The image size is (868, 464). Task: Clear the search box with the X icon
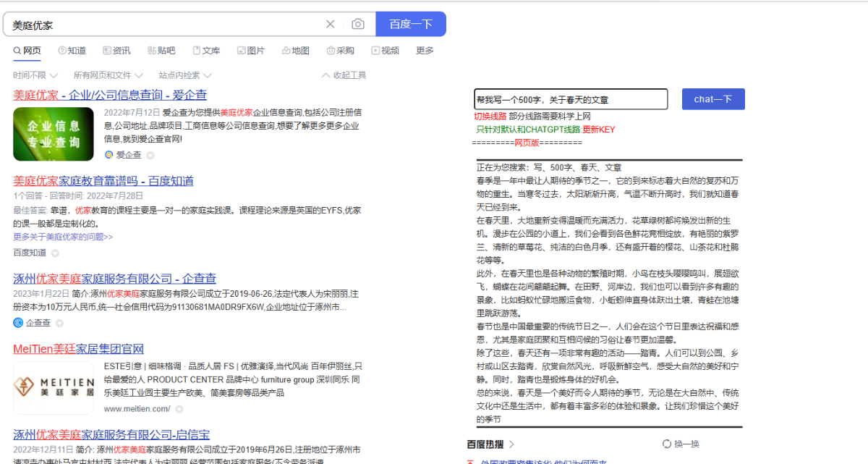(330, 24)
